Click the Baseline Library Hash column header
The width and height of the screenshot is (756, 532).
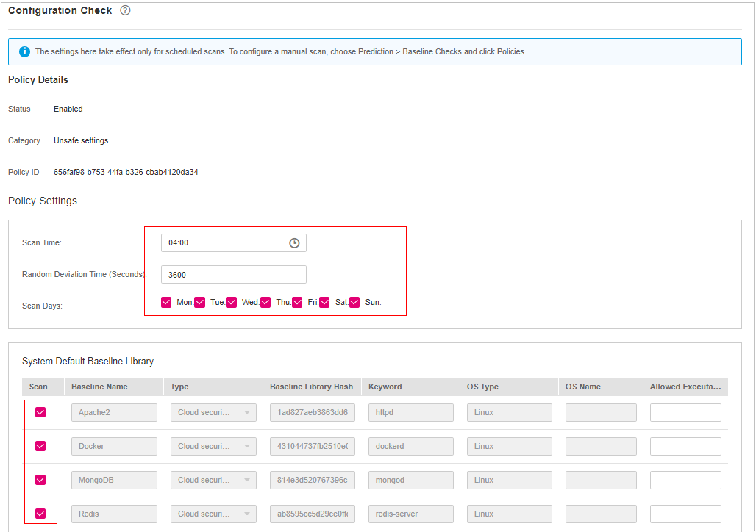(x=312, y=387)
